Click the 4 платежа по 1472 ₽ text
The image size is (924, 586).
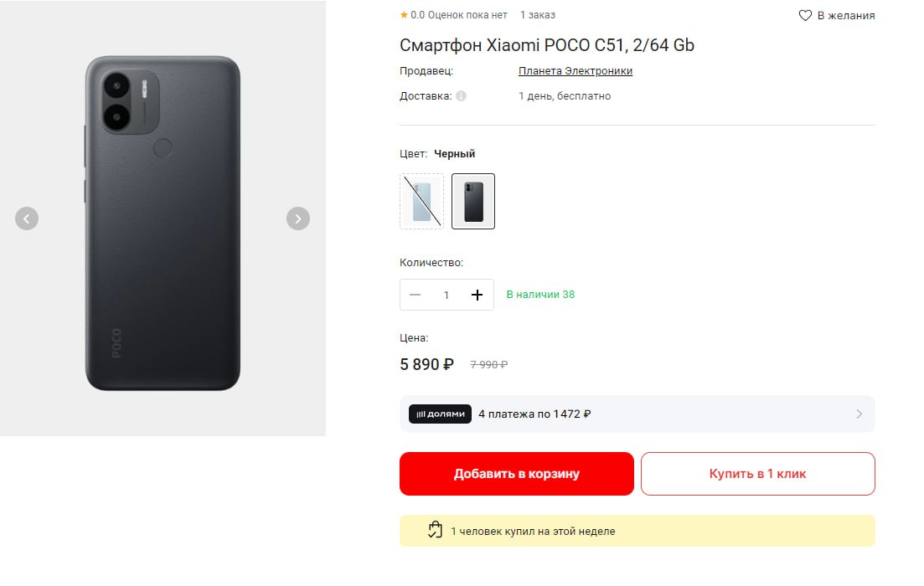534,414
